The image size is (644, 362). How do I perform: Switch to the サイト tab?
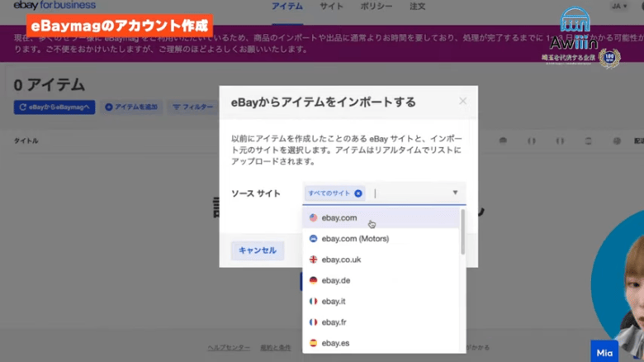331,7
